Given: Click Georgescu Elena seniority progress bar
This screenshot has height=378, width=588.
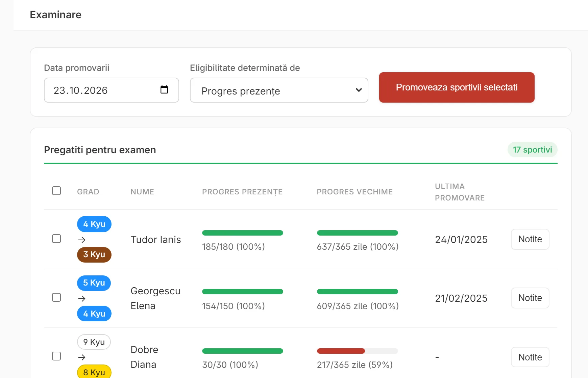Looking at the screenshot, I should coord(358,292).
